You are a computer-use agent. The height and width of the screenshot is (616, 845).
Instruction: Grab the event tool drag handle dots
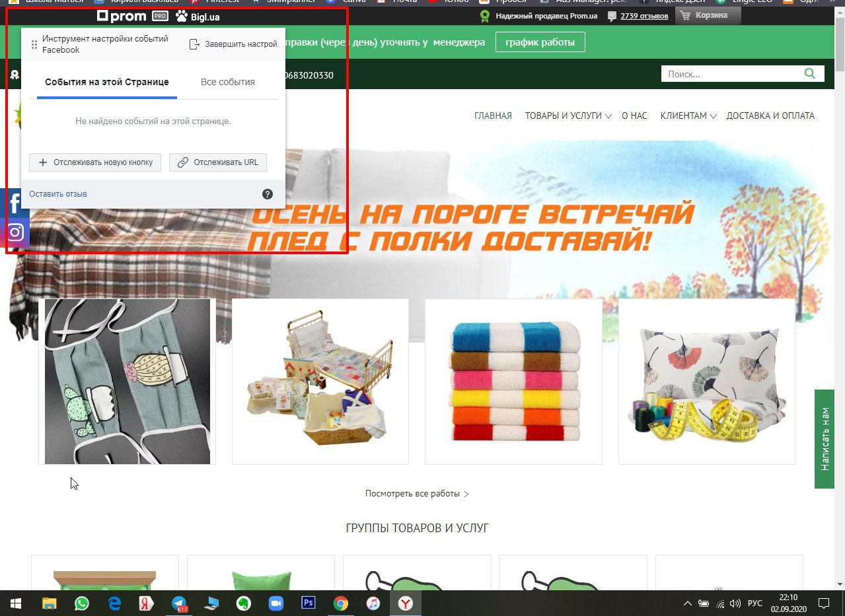[34, 44]
